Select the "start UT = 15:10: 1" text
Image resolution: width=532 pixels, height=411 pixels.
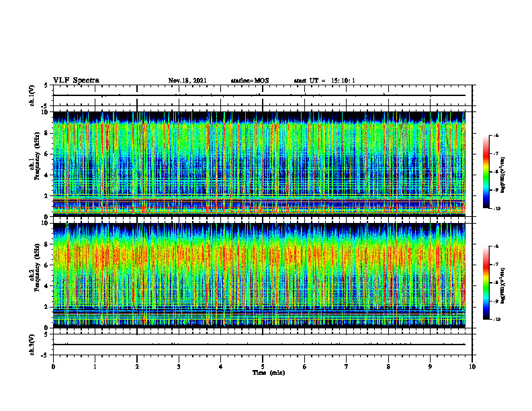point(324,81)
